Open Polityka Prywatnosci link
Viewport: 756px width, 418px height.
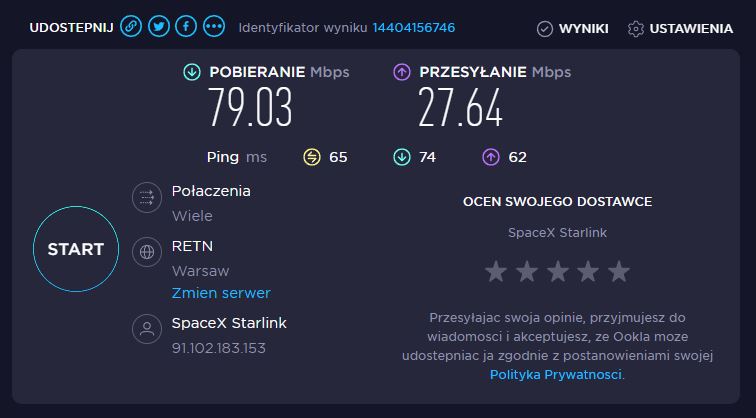tap(556, 374)
